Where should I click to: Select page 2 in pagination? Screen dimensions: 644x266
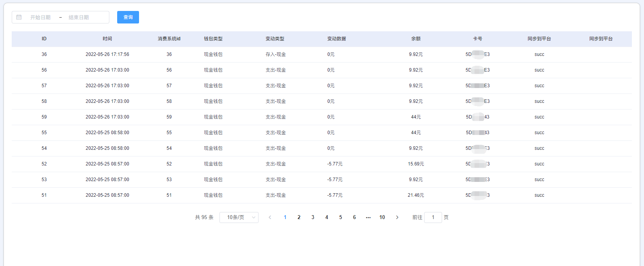(x=299, y=217)
